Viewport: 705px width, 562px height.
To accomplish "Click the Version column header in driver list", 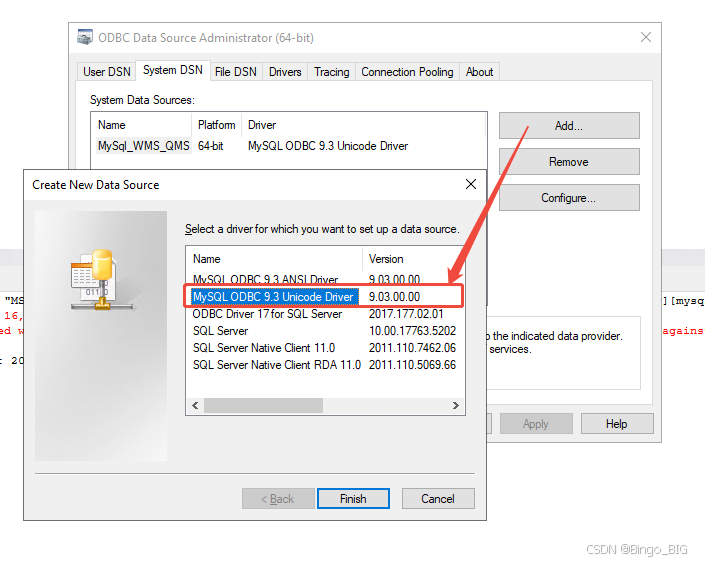I will [414, 259].
